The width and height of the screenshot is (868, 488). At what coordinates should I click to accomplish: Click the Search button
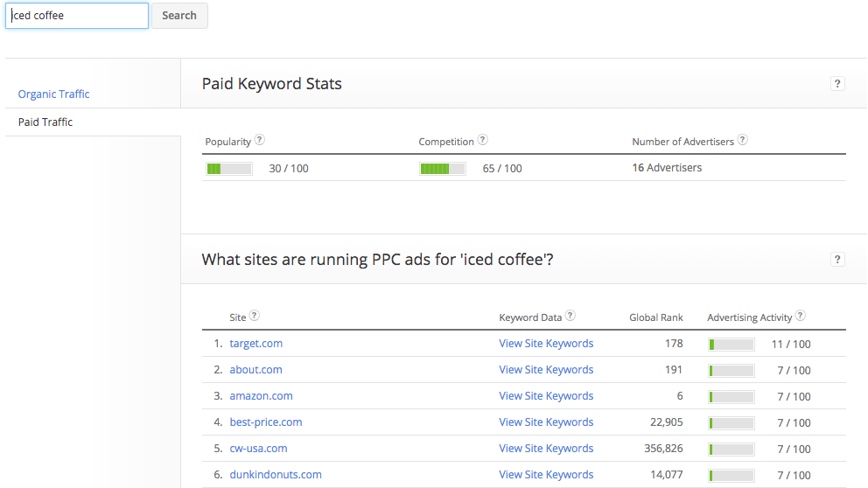click(x=179, y=16)
